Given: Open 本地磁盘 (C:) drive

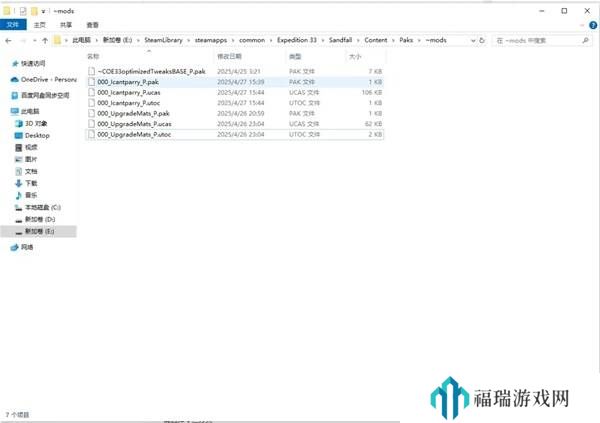Looking at the screenshot, I should coord(42,207).
